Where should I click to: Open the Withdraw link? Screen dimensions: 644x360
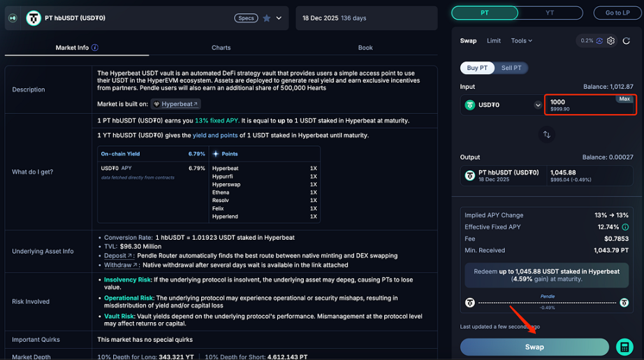tap(120, 265)
